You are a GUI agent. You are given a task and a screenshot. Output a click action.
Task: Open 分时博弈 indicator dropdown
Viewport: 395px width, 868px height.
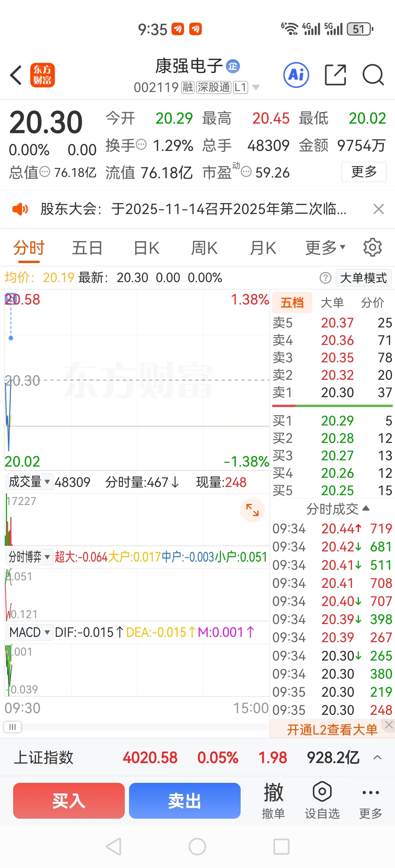29,557
